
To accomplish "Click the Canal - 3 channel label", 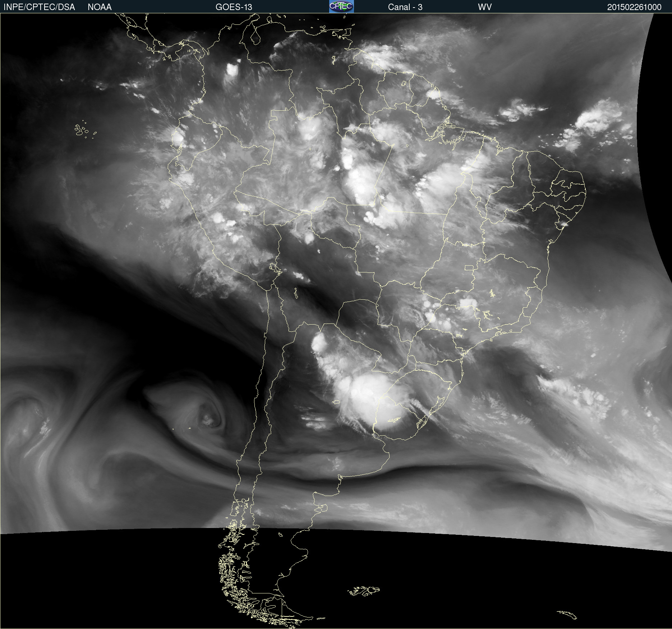I will point(405,7).
